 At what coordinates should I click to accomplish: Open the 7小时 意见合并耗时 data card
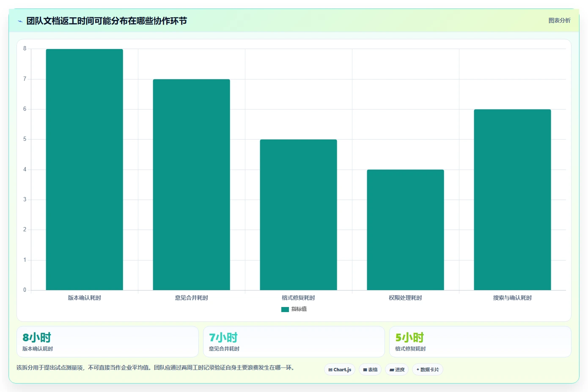pyautogui.click(x=294, y=342)
